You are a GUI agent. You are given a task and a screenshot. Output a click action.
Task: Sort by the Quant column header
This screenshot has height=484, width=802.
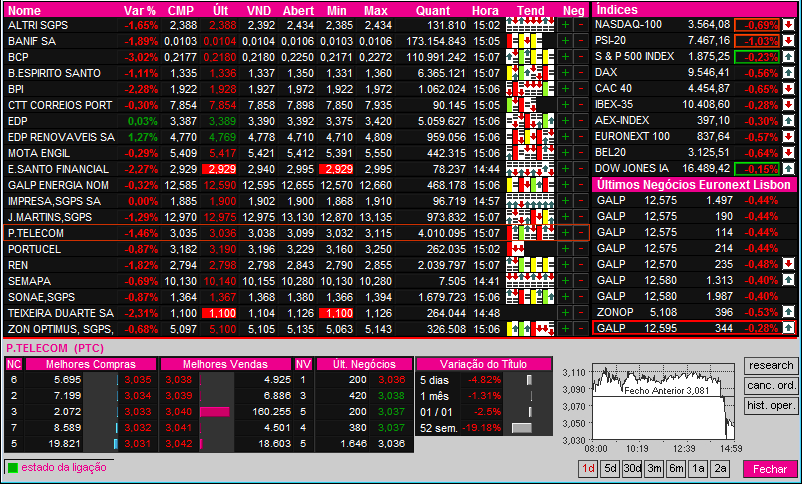(433, 10)
